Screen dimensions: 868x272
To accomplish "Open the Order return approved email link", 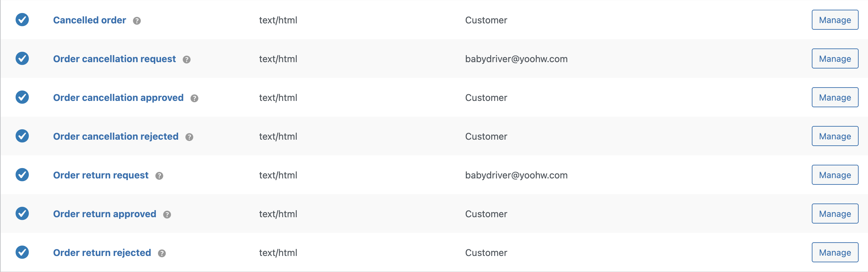I will click(104, 214).
